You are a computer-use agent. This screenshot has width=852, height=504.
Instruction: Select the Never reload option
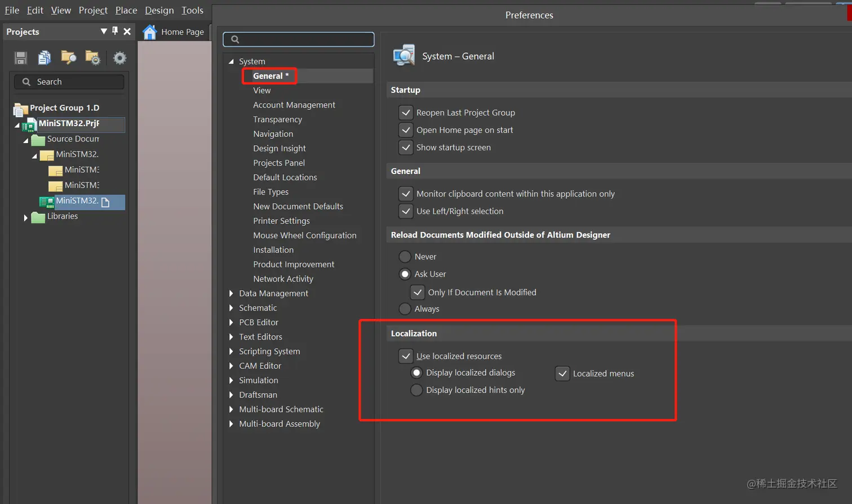405,257
